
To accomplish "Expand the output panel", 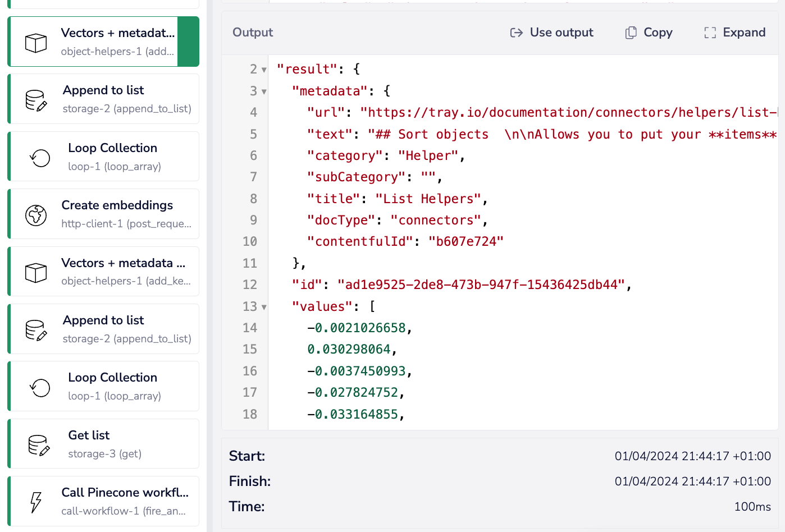I will pyautogui.click(x=734, y=33).
